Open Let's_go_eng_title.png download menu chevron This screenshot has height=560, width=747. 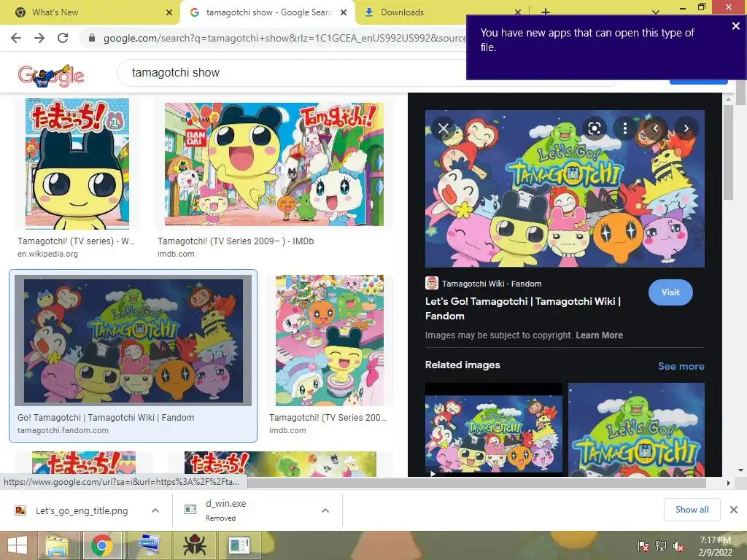pyautogui.click(x=155, y=510)
